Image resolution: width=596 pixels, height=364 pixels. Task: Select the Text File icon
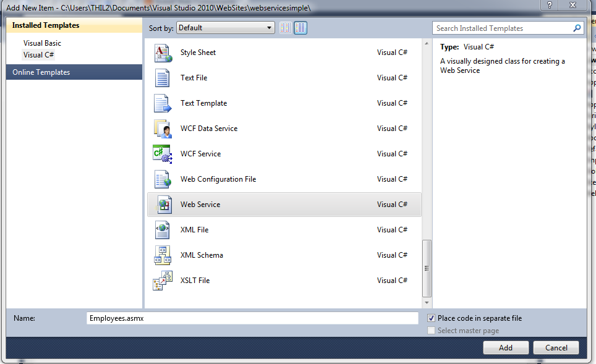pyautogui.click(x=162, y=78)
